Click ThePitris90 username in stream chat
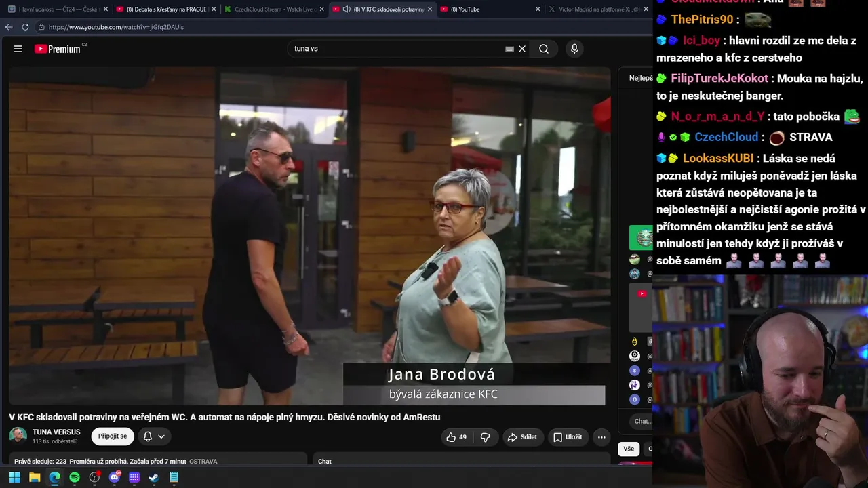 pyautogui.click(x=703, y=20)
